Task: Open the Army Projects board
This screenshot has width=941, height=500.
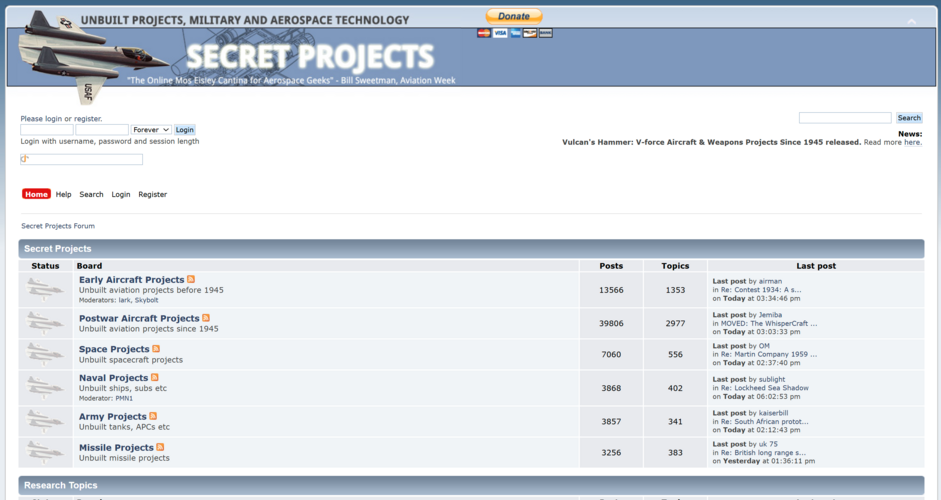Action: point(113,417)
